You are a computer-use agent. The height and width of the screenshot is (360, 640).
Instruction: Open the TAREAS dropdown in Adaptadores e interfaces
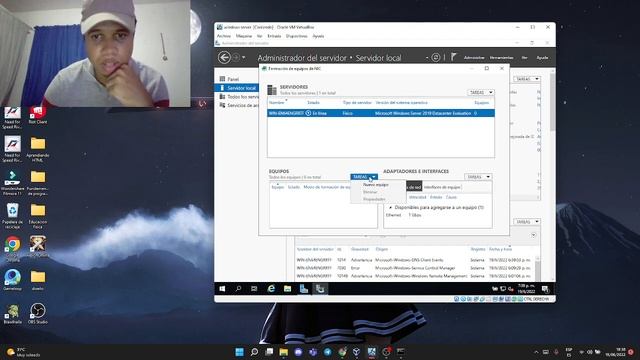tap(478, 177)
